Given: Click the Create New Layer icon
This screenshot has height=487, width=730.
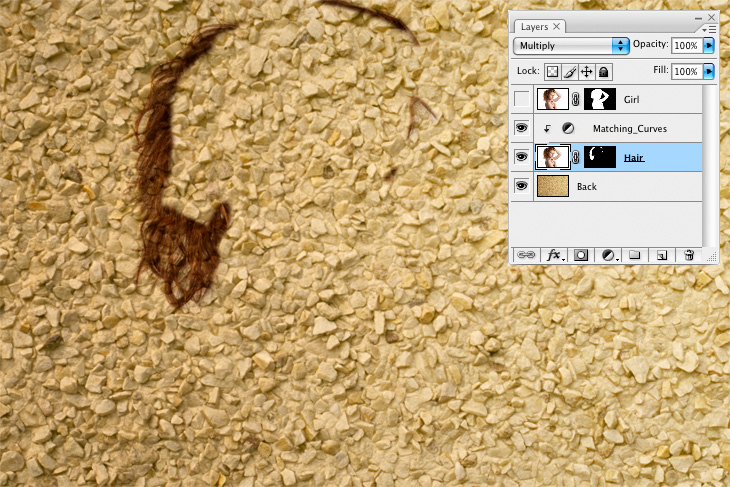Looking at the screenshot, I should point(661,256).
